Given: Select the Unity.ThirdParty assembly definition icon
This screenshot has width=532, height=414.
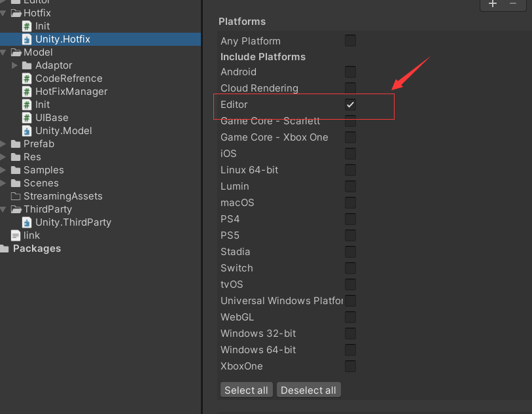Looking at the screenshot, I should point(27,222).
